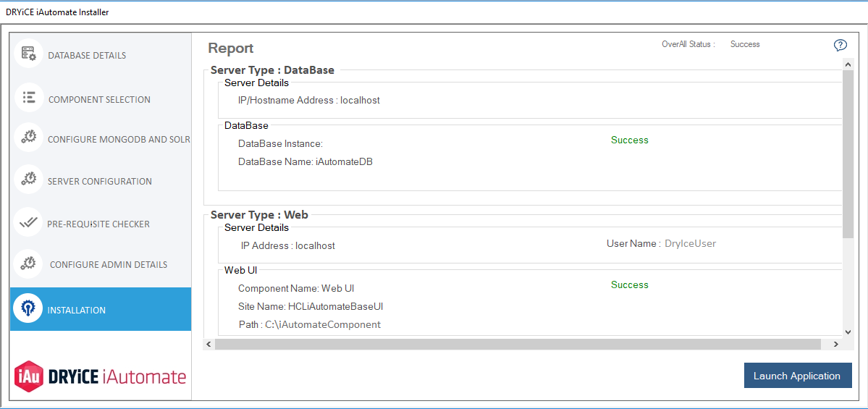Go to the Component Selection step

coord(99,100)
